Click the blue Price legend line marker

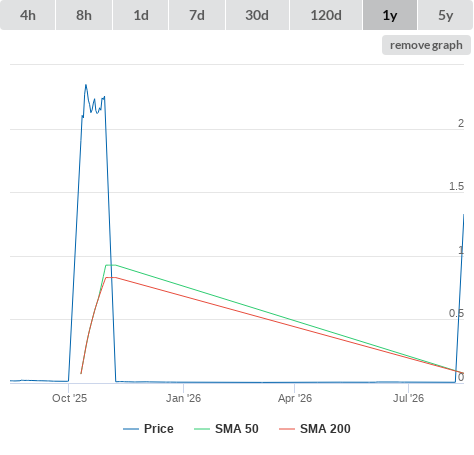[x=131, y=429]
